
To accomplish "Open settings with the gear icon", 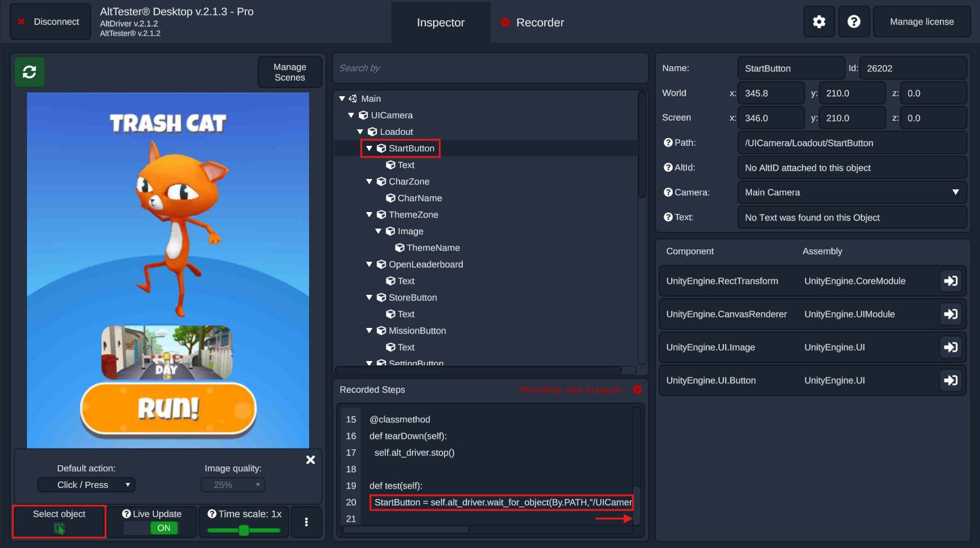I will 819,22.
